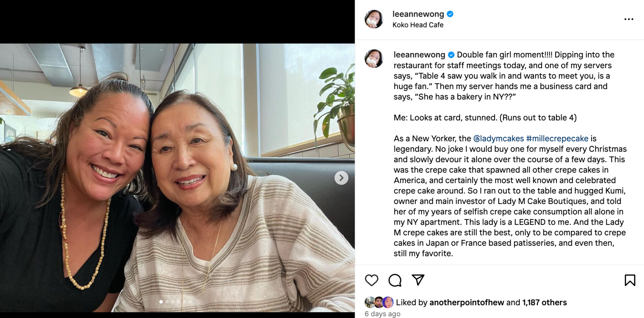The height and width of the screenshot is (318, 644).
Task: Click the profile avatar beside the caption
Action: pyautogui.click(x=374, y=59)
